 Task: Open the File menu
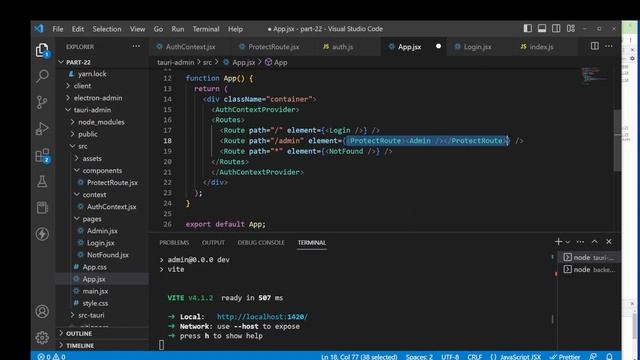(x=58, y=29)
